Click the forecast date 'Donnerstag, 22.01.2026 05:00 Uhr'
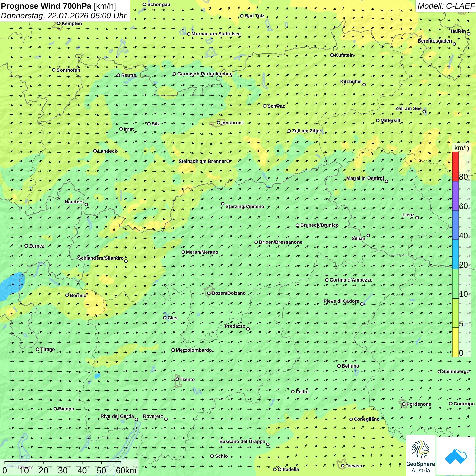 64,16
